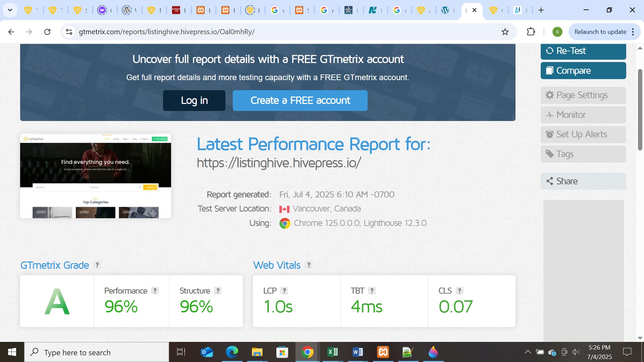Click the Chrome 125.0.0.0, Lighthouse 12.3.0 text
Viewport: 644px width, 362px height.
click(x=360, y=223)
